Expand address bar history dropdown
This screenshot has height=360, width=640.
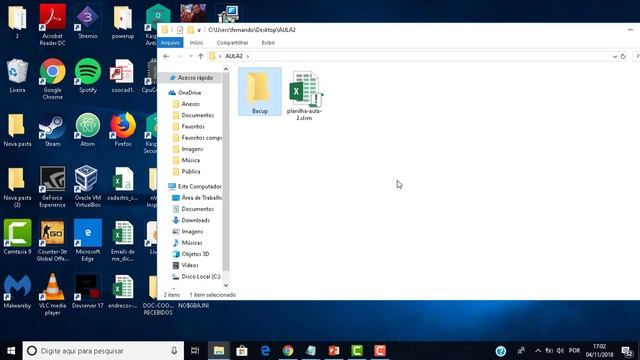(x=615, y=56)
